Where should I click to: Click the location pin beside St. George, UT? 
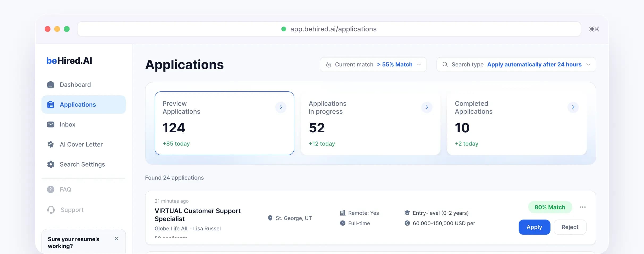pos(270,218)
